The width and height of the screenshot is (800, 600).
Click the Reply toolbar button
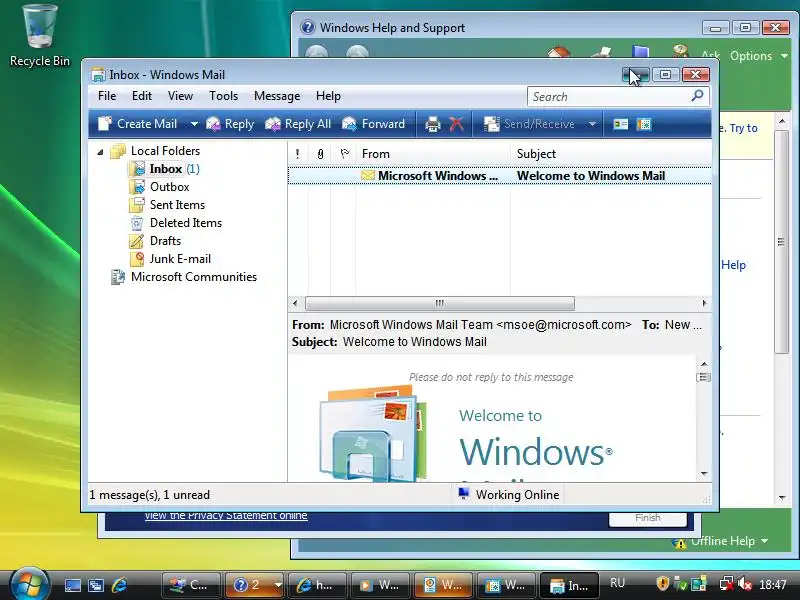230,124
